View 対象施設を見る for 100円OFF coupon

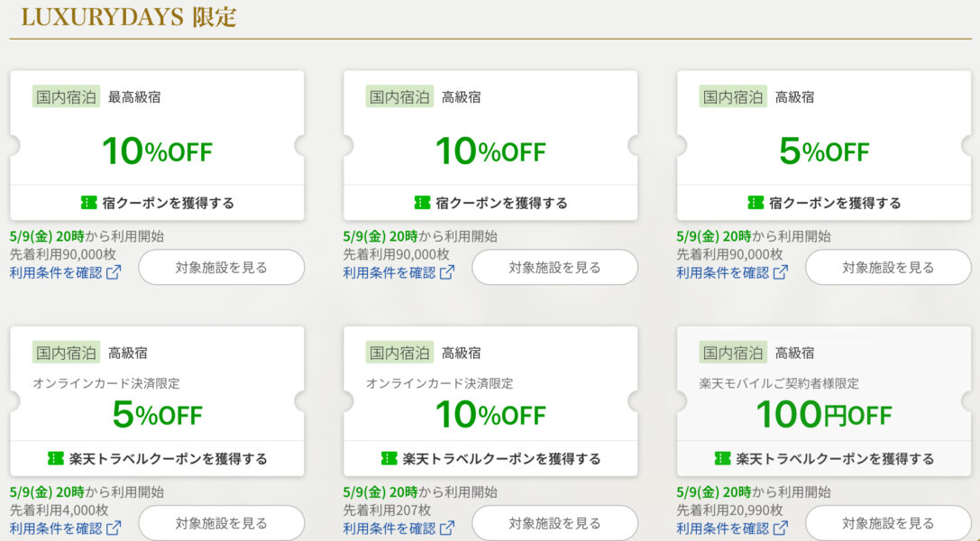tap(888, 523)
